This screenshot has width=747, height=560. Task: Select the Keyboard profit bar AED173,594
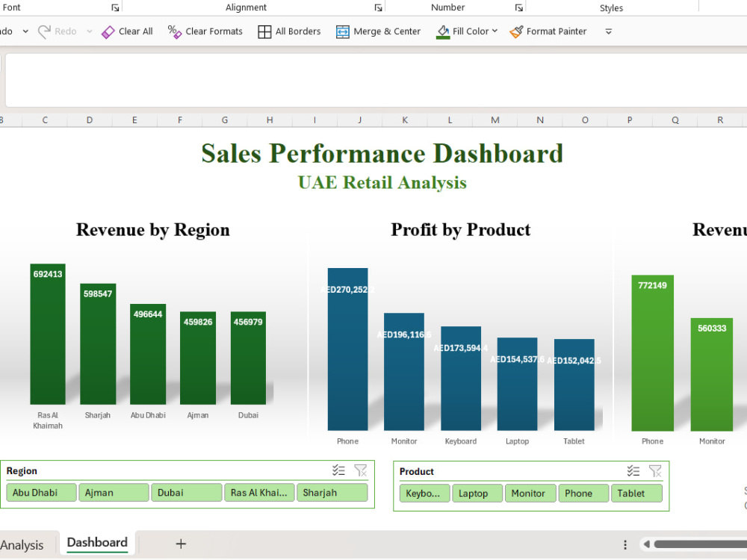coord(461,378)
